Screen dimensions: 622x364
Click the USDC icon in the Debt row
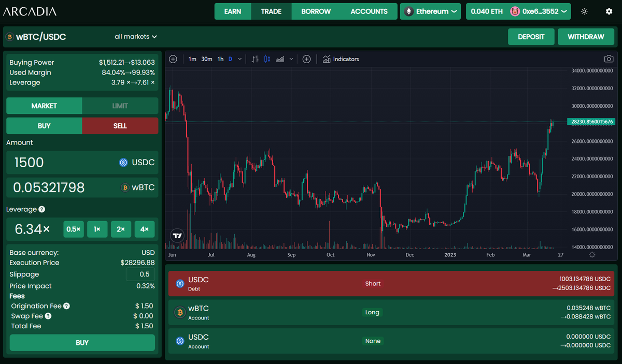180,284
